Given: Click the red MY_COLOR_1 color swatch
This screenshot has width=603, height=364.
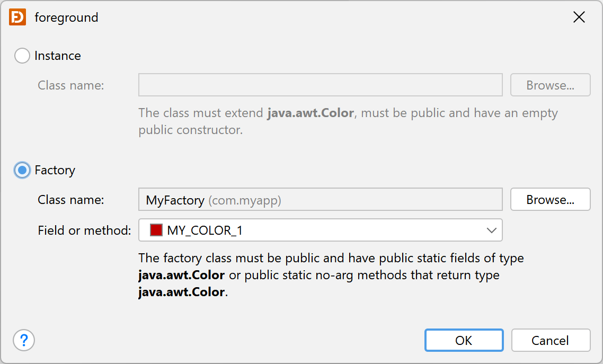Looking at the screenshot, I should (156, 230).
